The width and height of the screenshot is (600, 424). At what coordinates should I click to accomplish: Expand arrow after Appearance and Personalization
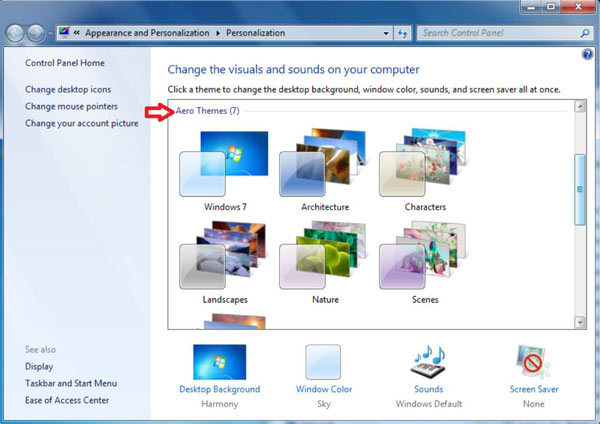(218, 33)
